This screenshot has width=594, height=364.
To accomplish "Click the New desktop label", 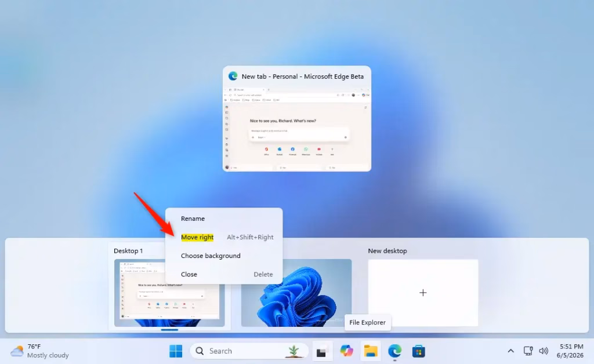I will point(387,251).
